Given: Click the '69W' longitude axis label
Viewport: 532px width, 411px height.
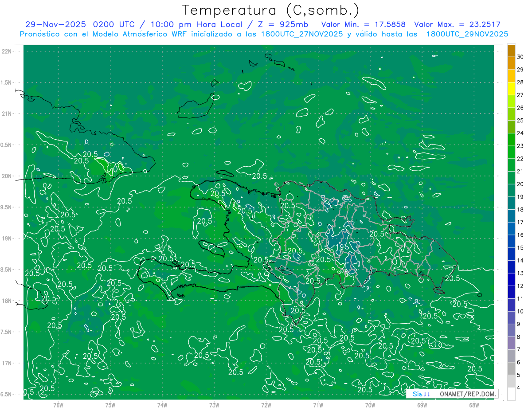Looking at the screenshot, I should pyautogui.click(x=422, y=405).
